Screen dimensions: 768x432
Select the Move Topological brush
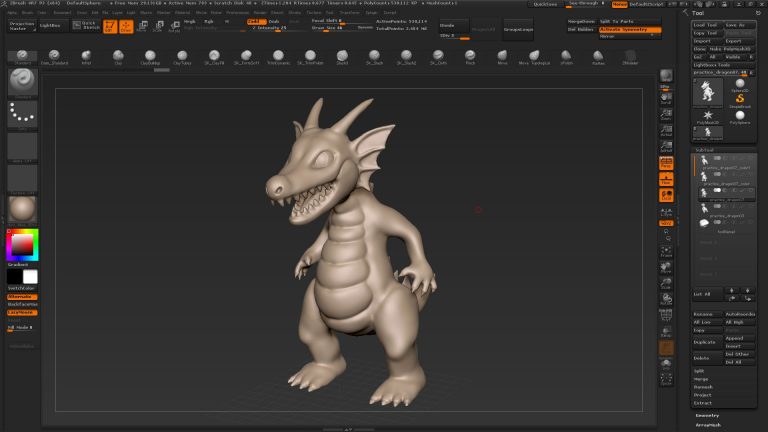pyautogui.click(x=534, y=57)
